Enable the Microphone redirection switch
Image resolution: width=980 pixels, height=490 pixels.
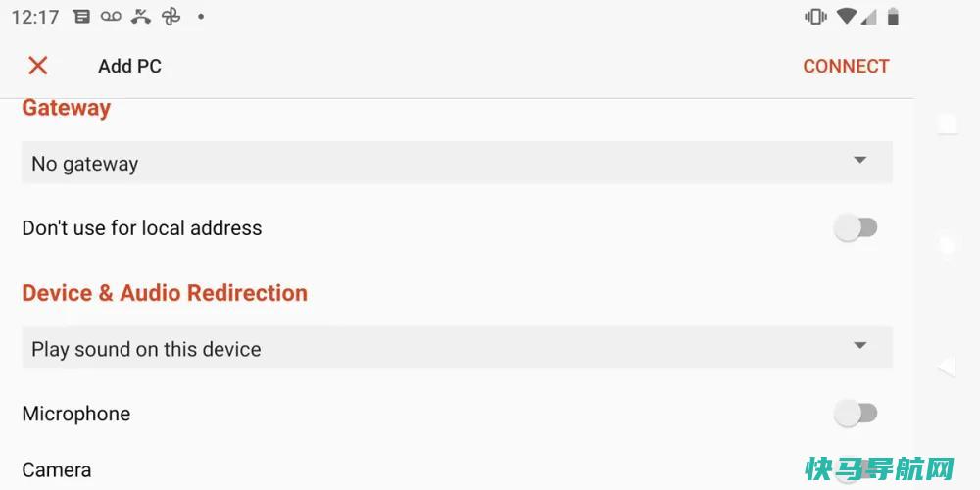click(x=856, y=414)
